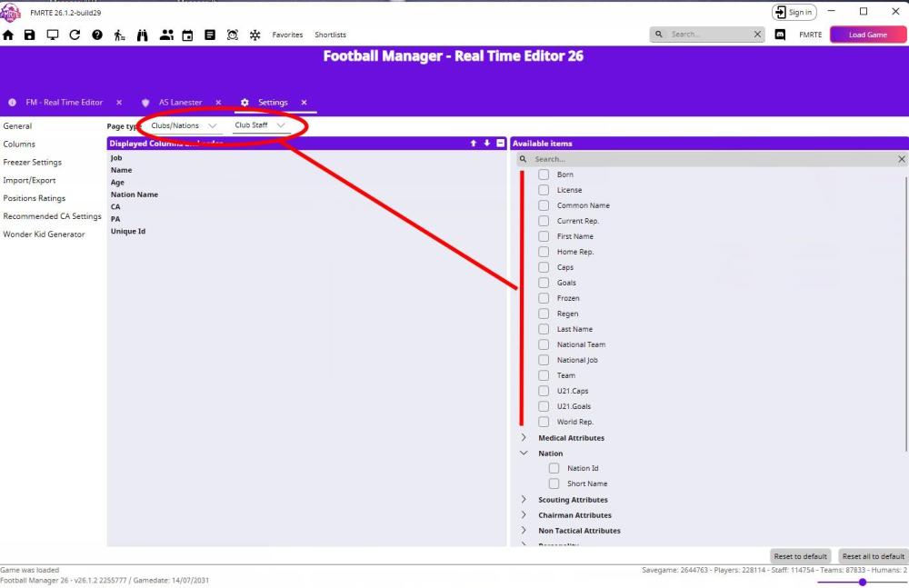The image size is (909, 588).
Task: Click the Save game toolbar icon
Action: 29,35
